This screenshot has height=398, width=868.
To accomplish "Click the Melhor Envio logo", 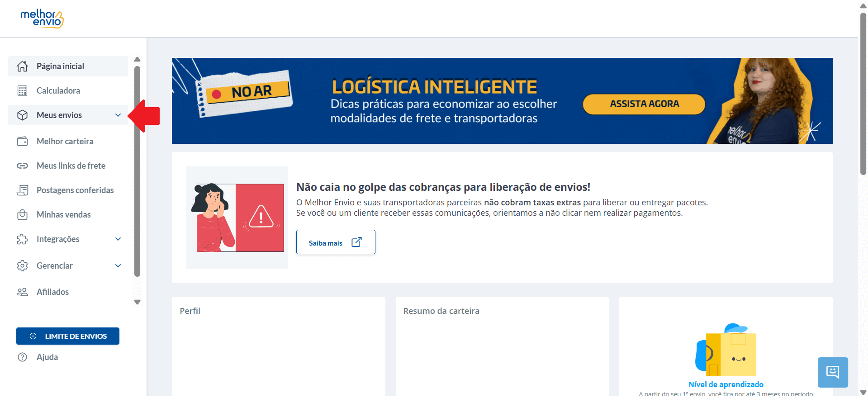I will click(x=42, y=19).
